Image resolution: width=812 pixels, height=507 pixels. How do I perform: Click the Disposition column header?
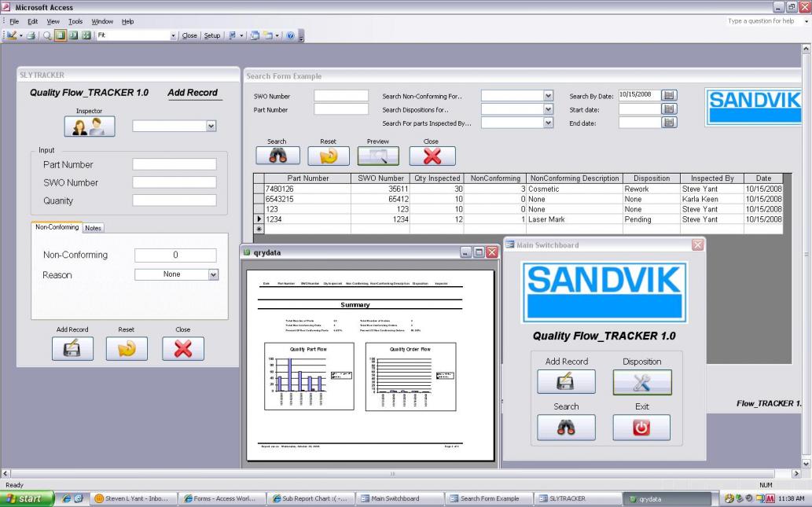pyautogui.click(x=652, y=178)
